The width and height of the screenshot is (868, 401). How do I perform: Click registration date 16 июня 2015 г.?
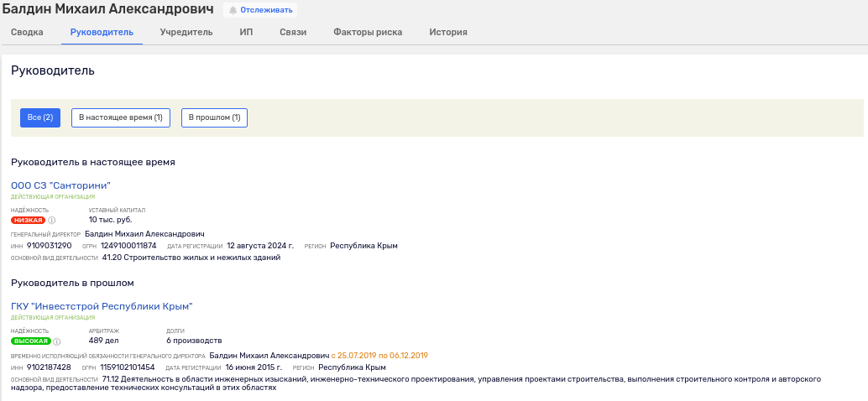254,367
